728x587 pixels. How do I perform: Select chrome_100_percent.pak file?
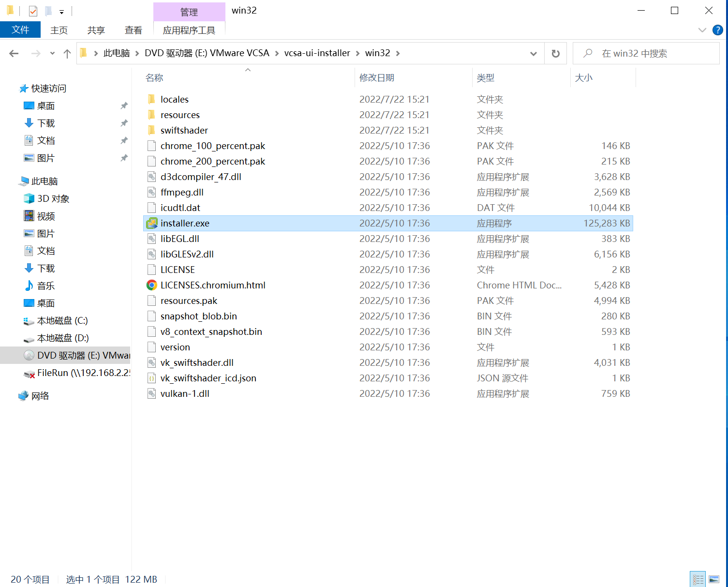coord(388,146)
